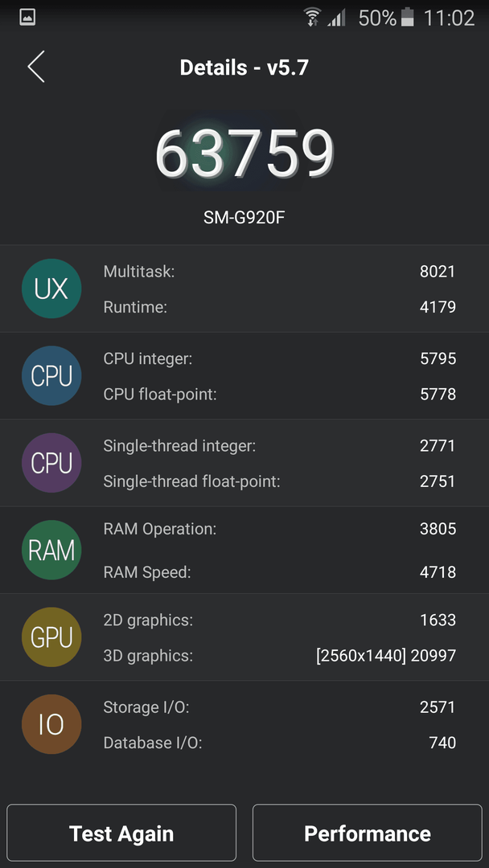The height and width of the screenshot is (868, 489).
Task: Tap the green RAM category icon
Action: (51, 550)
